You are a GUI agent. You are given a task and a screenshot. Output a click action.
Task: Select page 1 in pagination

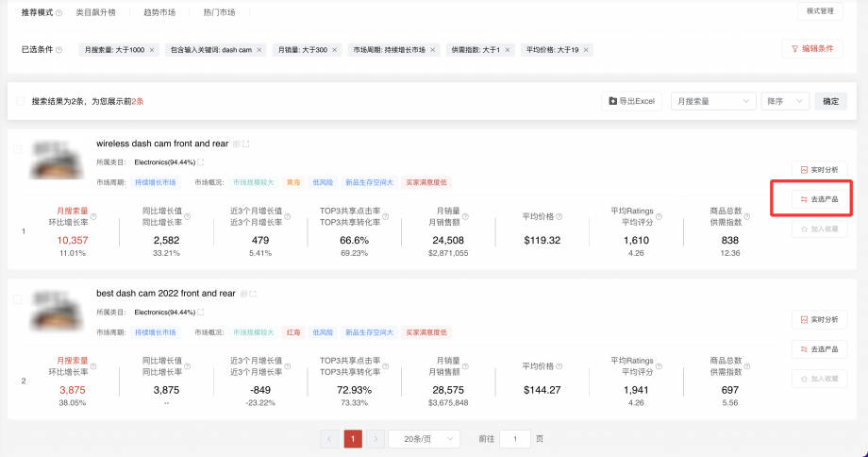coord(353,439)
